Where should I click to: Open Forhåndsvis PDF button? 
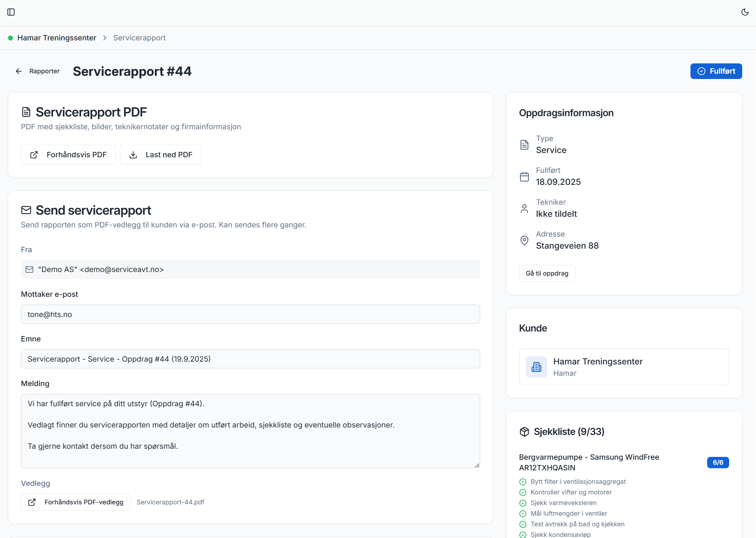coord(68,155)
